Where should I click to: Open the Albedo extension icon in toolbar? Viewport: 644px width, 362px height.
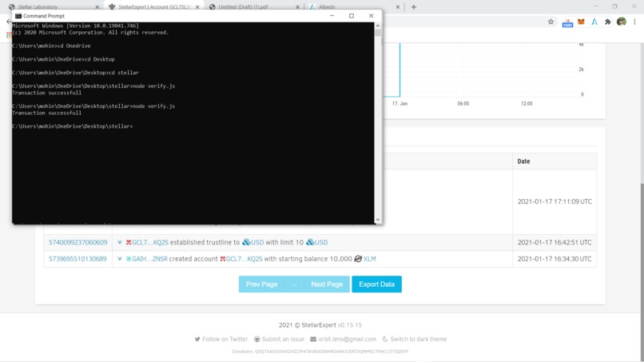[594, 22]
